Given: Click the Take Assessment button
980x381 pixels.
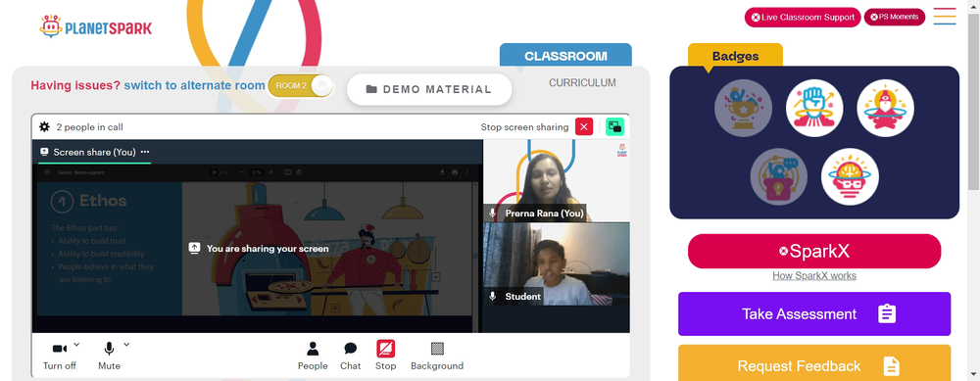Looking at the screenshot, I should tap(814, 313).
